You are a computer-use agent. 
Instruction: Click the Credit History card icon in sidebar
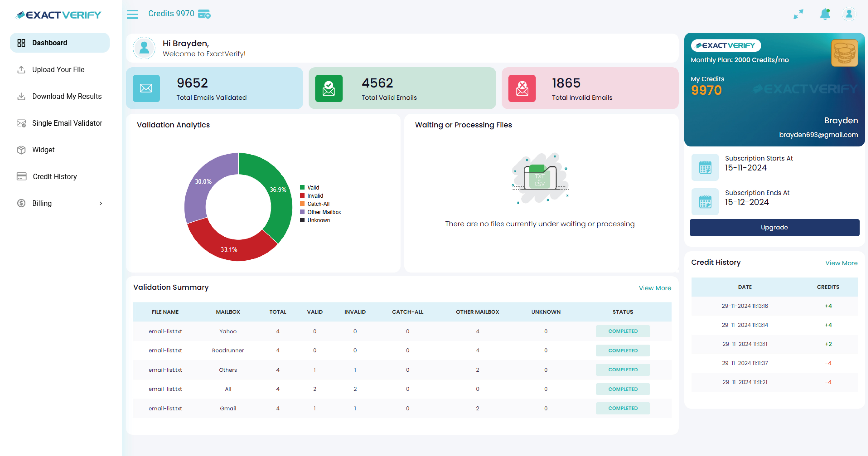point(21,176)
